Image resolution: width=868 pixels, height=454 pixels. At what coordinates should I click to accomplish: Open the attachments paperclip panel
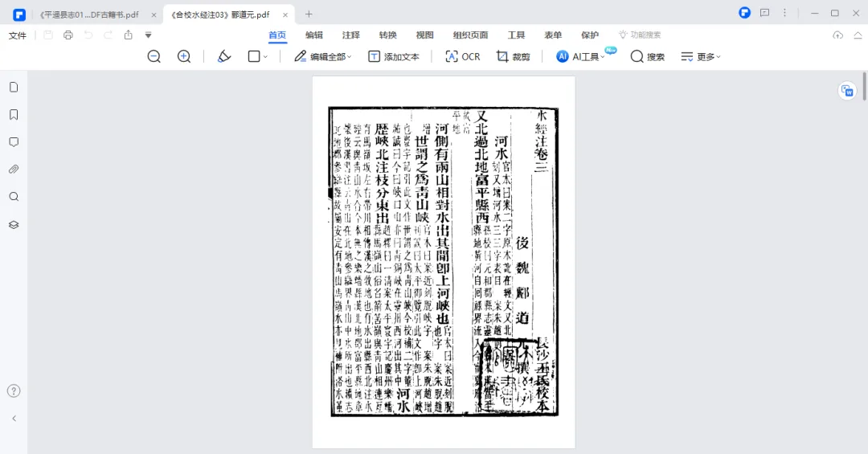[14, 170]
